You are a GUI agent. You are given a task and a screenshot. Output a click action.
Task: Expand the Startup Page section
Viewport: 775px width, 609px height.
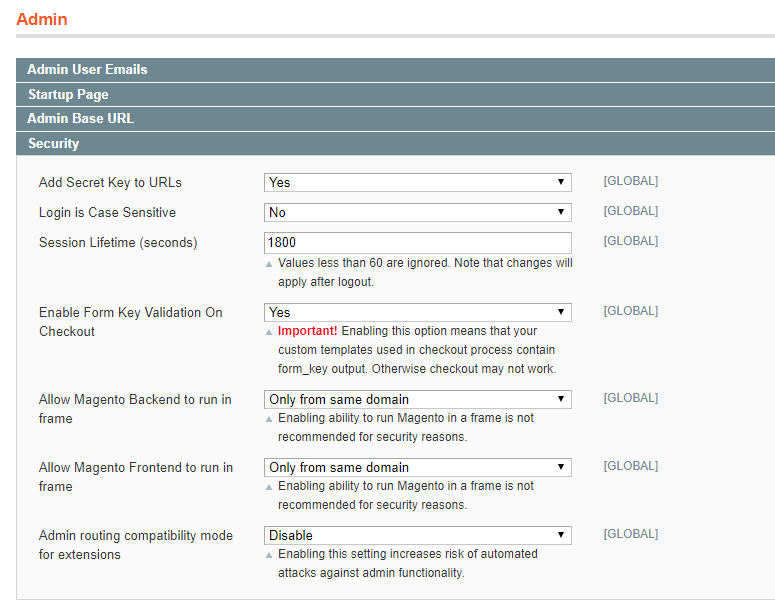click(68, 95)
